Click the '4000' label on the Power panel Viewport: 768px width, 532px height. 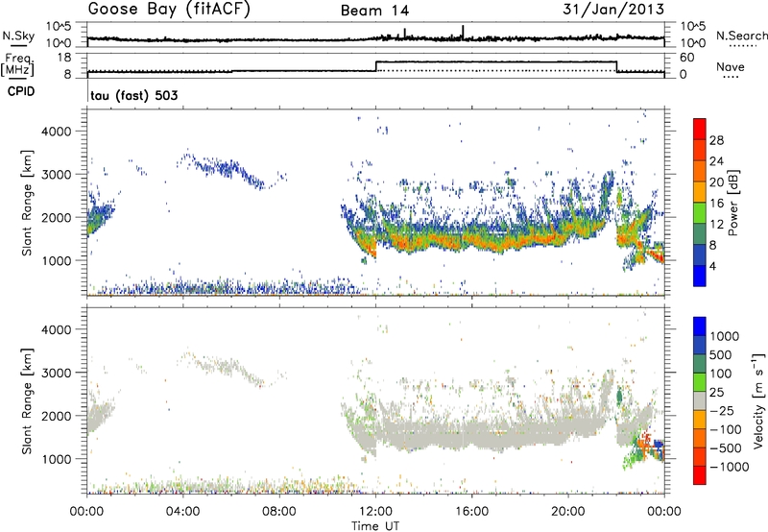(x=57, y=132)
